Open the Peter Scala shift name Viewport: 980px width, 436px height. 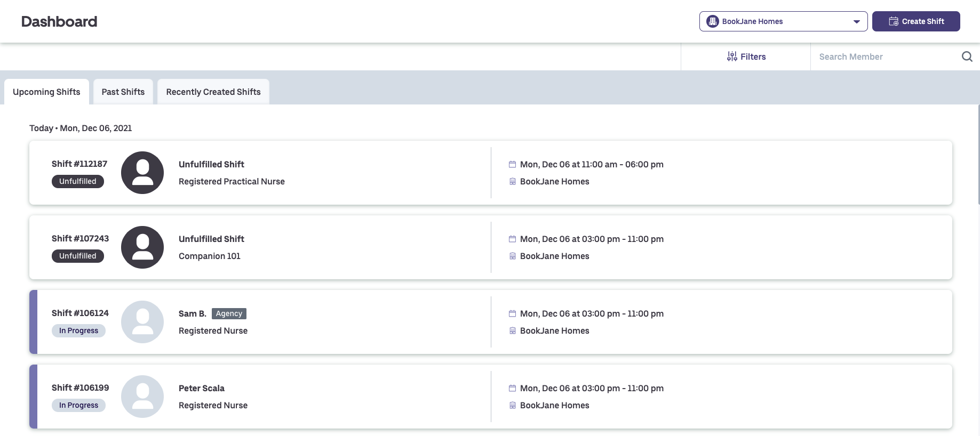coord(202,388)
